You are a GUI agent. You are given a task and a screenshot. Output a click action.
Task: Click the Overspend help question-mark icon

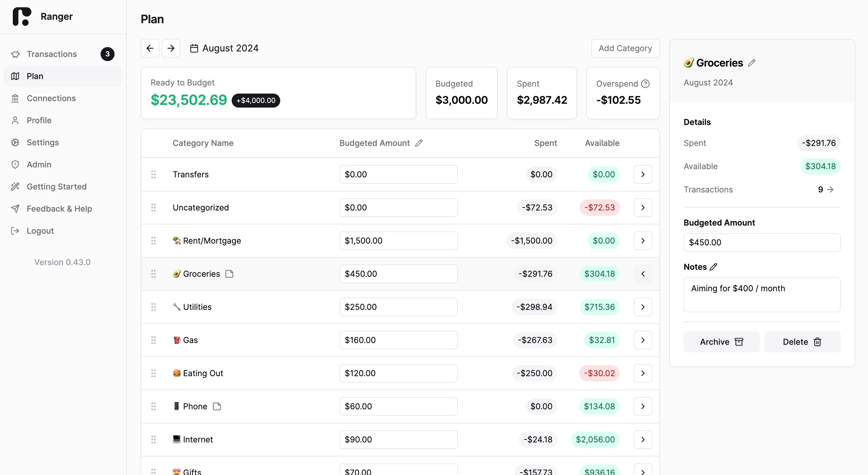point(646,83)
